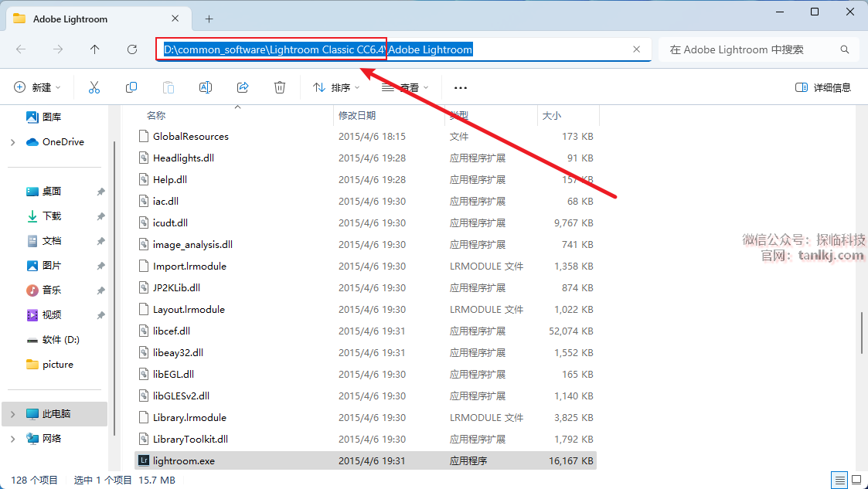Click the Delete trash icon

coord(280,87)
